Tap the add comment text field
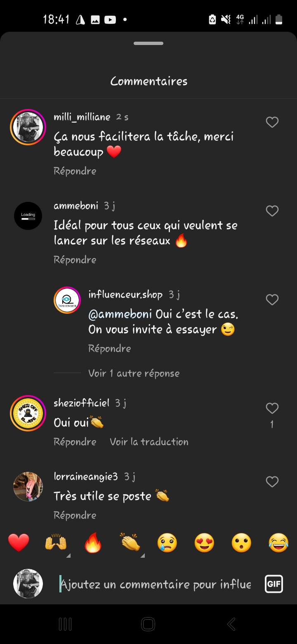The image size is (297, 644). [157, 584]
